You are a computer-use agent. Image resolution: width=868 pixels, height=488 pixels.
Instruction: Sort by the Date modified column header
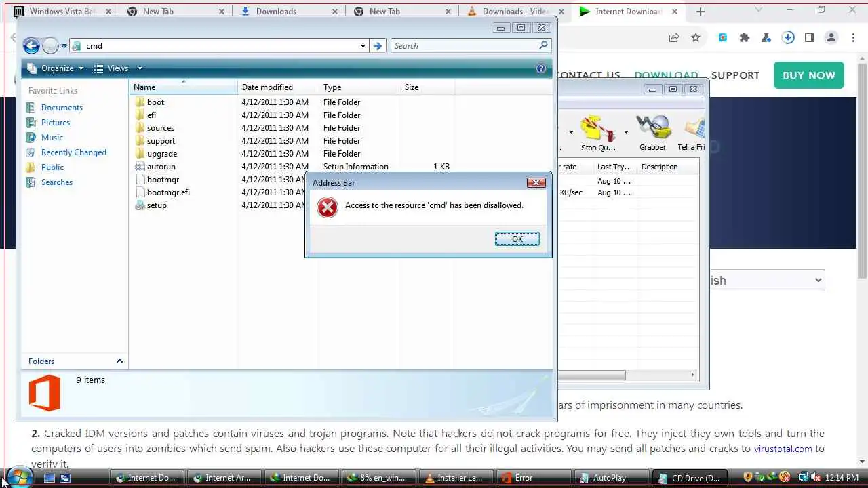coord(278,87)
